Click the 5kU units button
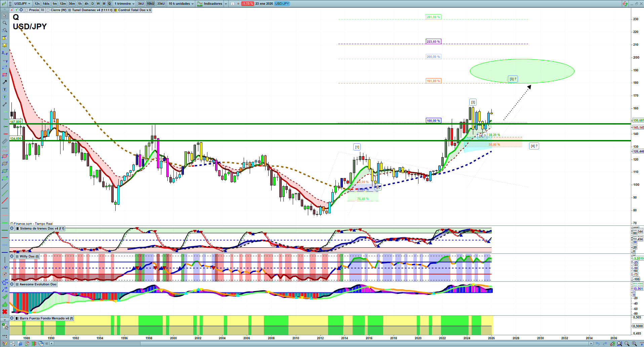The image size is (644, 347). pyautogui.click(x=141, y=4)
